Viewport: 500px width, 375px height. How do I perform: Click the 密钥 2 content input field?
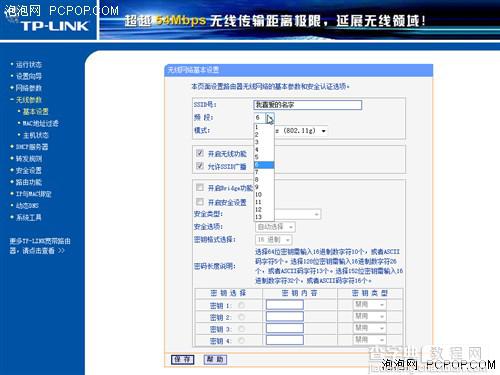(285, 316)
